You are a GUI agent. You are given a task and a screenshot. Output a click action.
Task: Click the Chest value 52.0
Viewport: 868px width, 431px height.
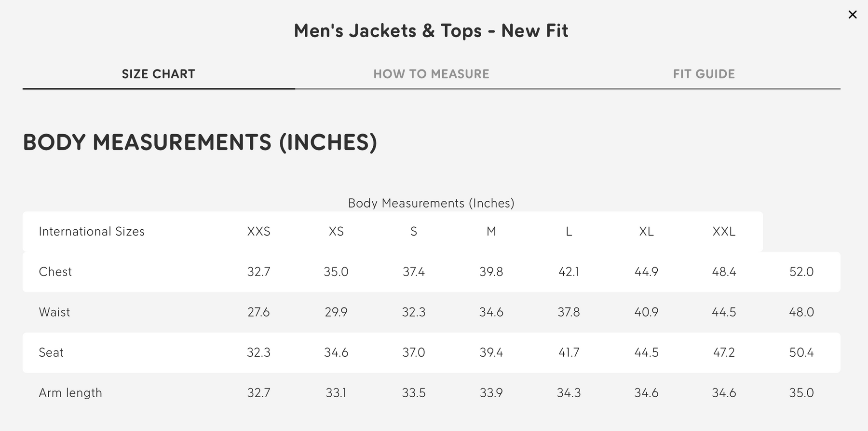click(801, 272)
